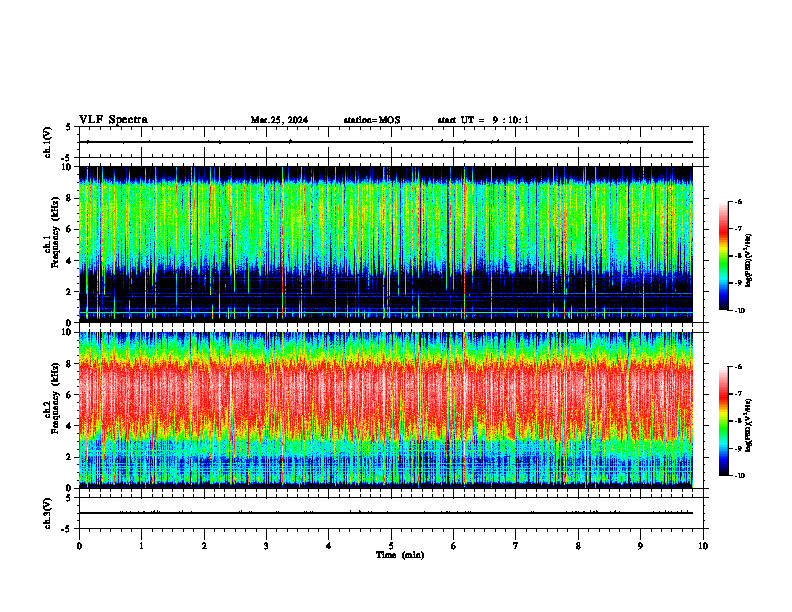Select the "start UT = 9 : 10: 1" text
792x612 pixels.
point(483,120)
